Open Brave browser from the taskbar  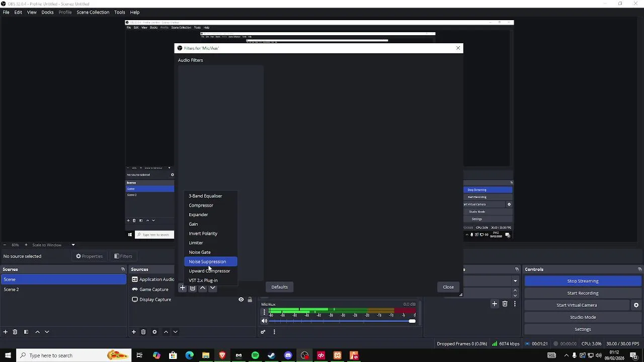pos(222,355)
